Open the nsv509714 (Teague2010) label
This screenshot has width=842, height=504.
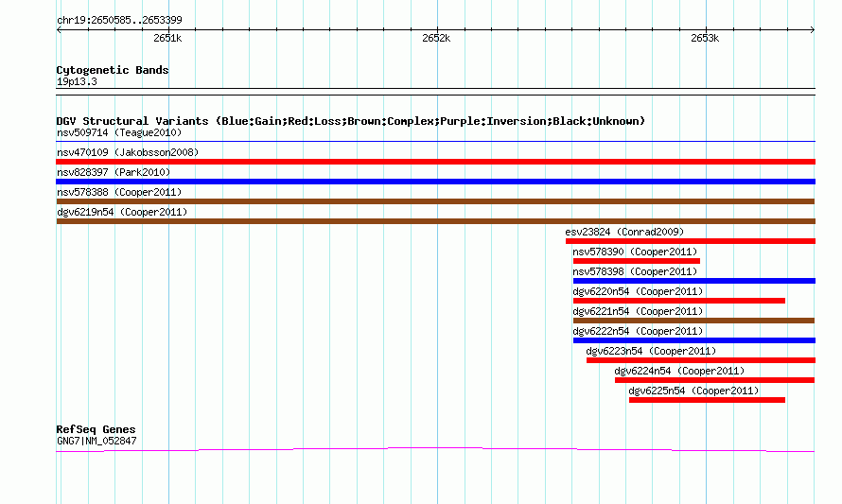[x=119, y=132]
